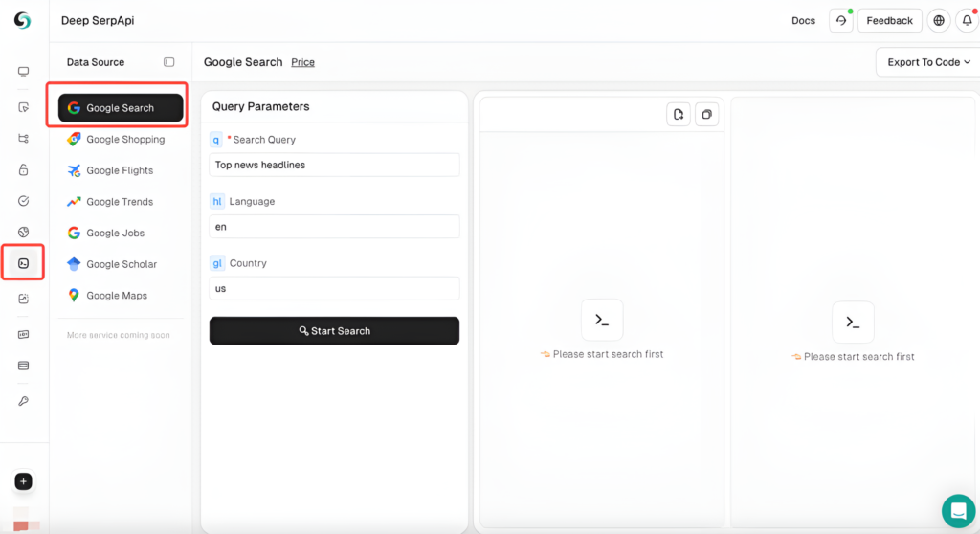980x534 pixels.
Task: Click the Country input field
Action: point(334,289)
